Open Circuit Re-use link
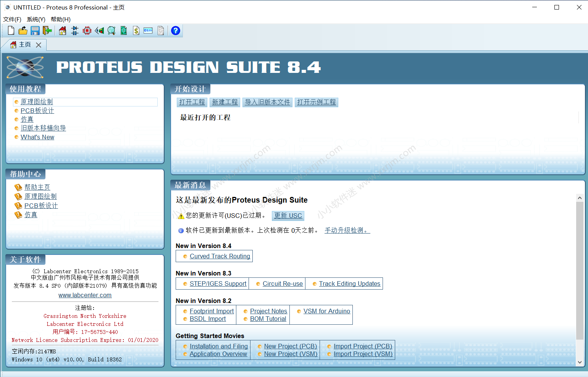The height and width of the screenshot is (377, 588). click(x=283, y=284)
